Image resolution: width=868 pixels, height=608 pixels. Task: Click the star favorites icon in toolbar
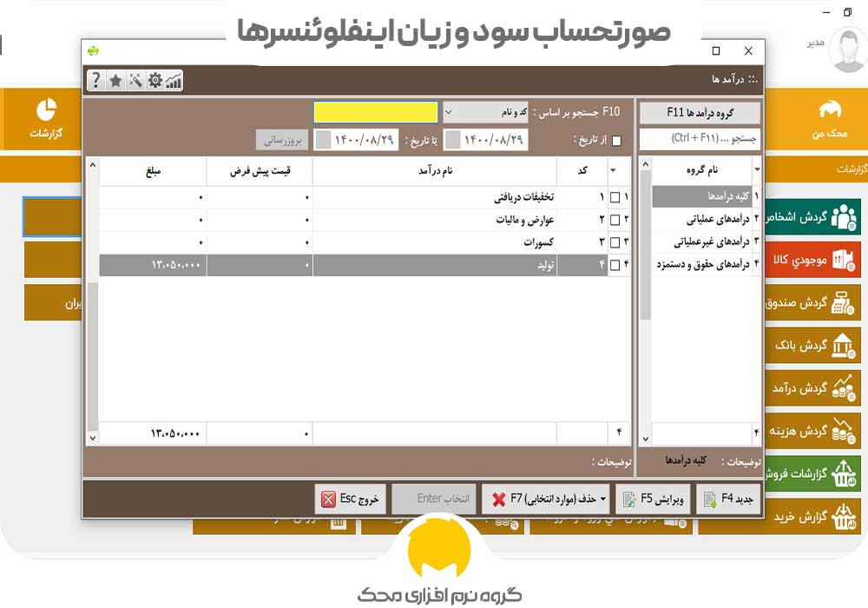[115, 81]
